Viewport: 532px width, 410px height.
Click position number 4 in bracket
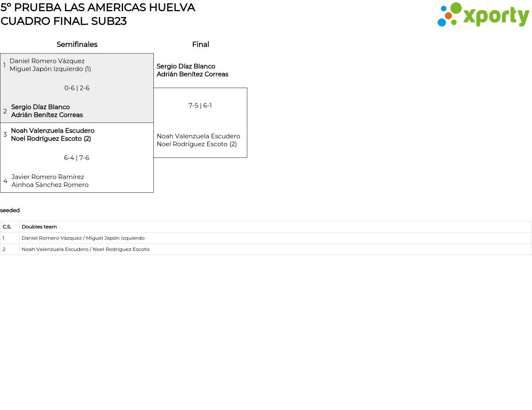pyautogui.click(x=5, y=181)
